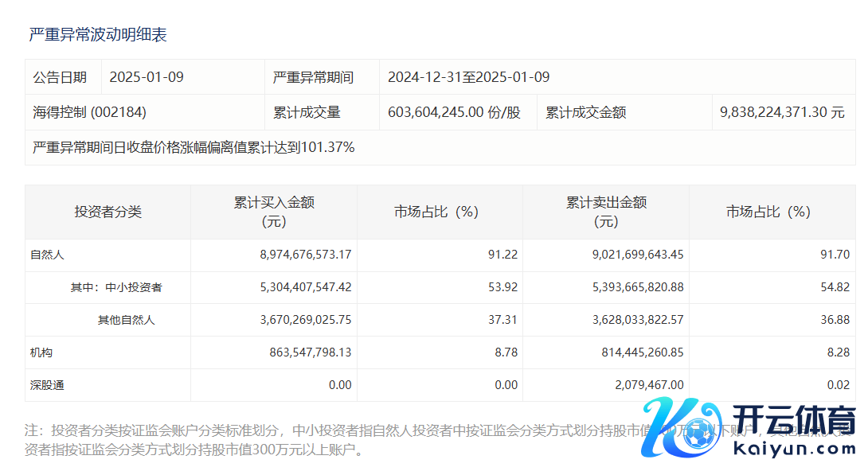This screenshot has height=475, width=868.
Task: Select the 自然人 row label
Action: coord(47,255)
